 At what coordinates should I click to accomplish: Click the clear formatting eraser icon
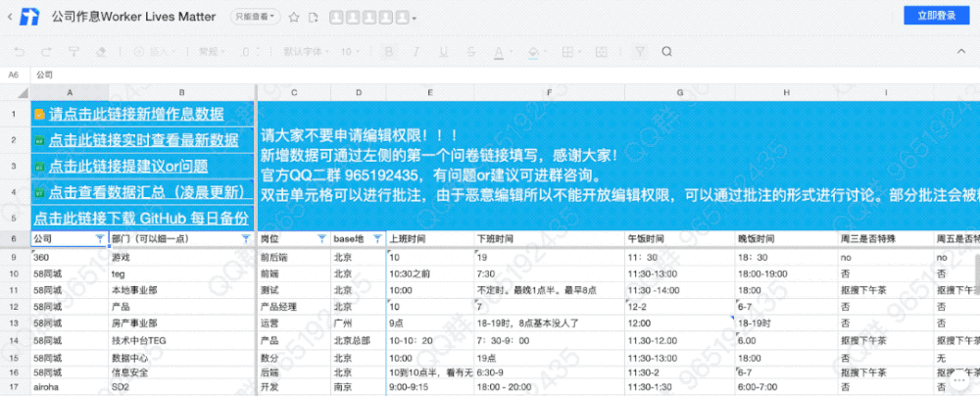101,51
